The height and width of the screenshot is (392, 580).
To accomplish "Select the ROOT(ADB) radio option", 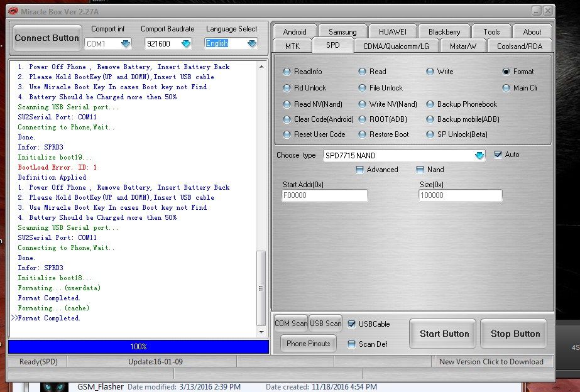I will click(x=362, y=119).
